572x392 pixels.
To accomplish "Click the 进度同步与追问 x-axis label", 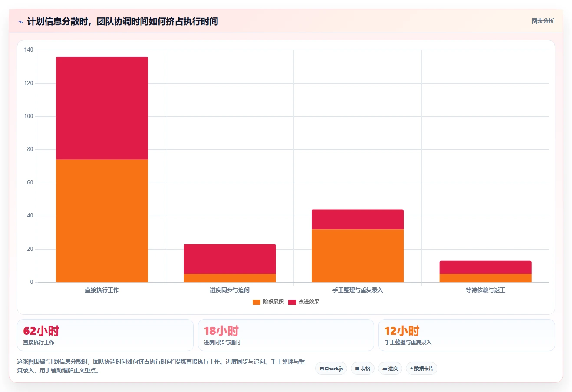I will tap(230, 290).
